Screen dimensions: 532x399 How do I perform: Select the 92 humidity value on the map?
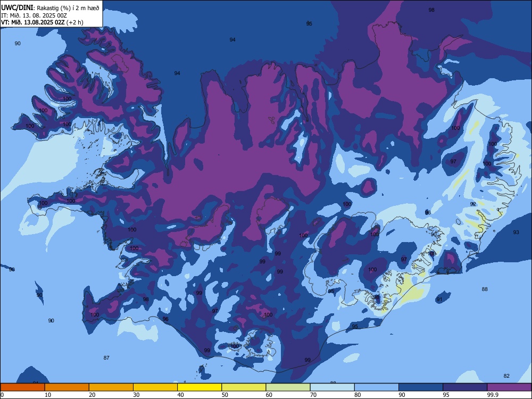[x=473, y=204]
